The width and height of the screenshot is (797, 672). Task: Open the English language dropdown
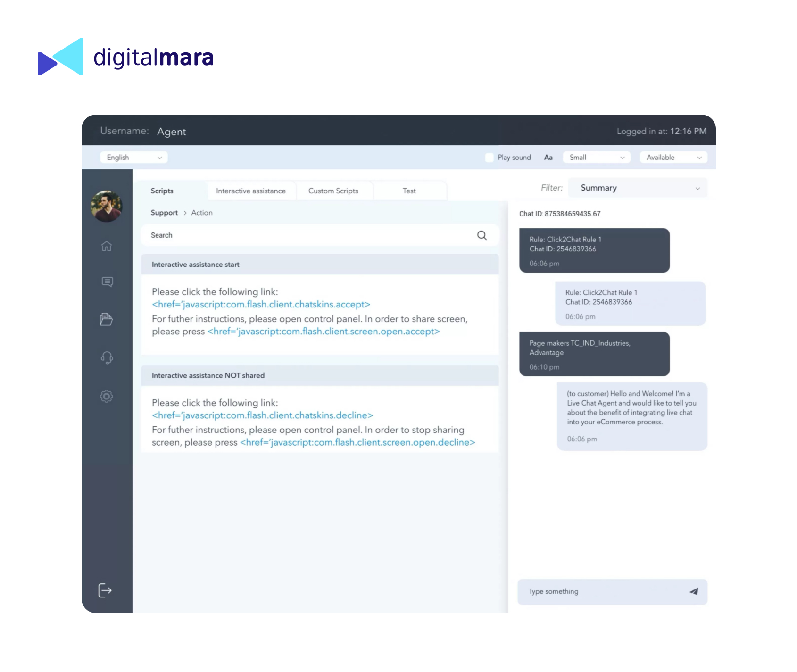134,158
